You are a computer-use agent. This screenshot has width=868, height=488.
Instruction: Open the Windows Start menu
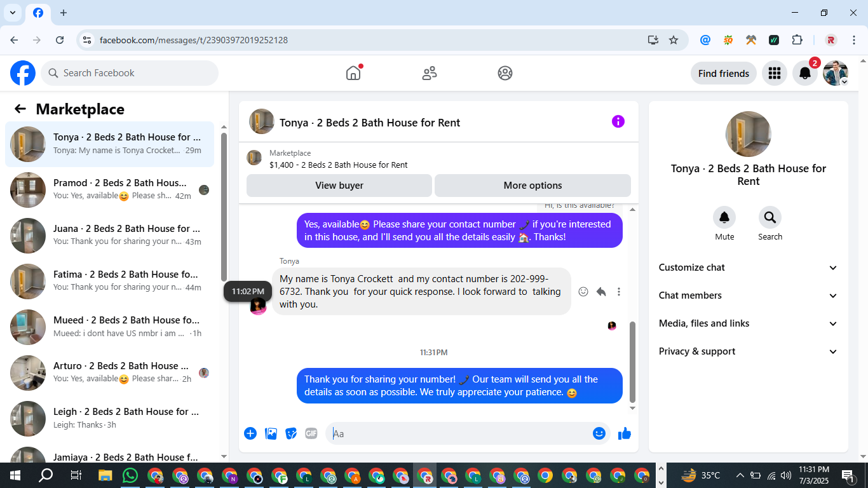point(15,475)
